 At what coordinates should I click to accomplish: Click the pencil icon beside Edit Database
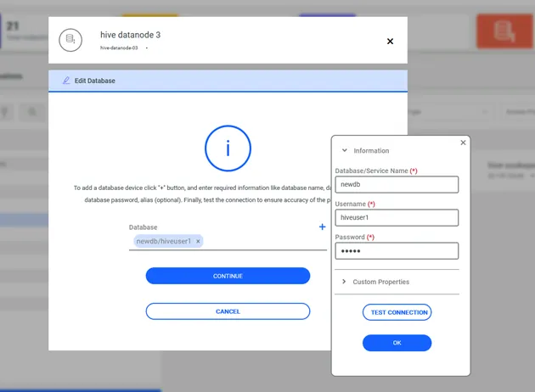[x=66, y=81]
